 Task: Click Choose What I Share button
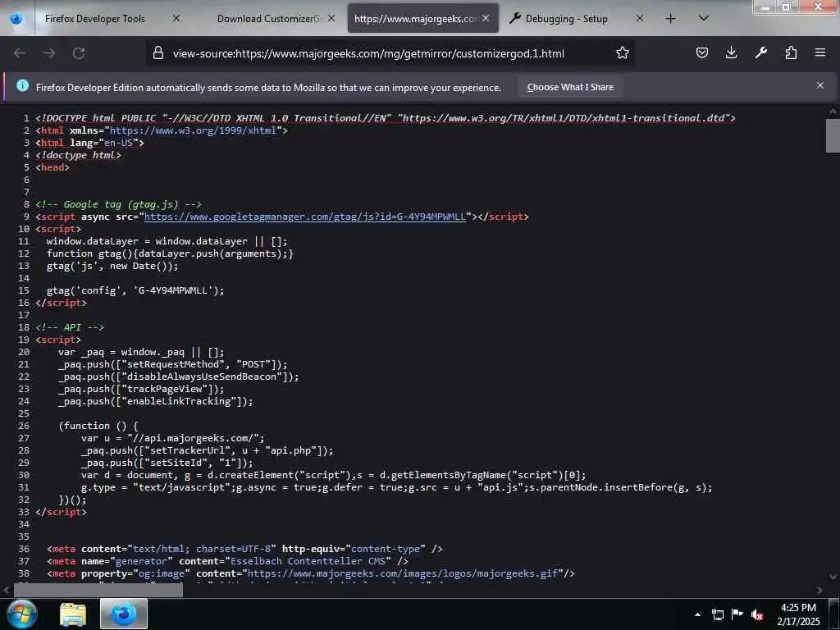pyautogui.click(x=570, y=87)
